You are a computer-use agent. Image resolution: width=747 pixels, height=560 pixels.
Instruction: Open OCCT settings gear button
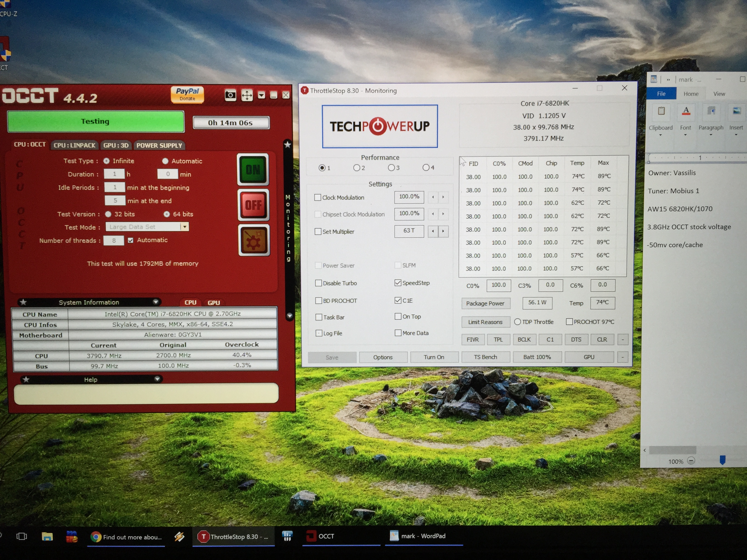pyautogui.click(x=254, y=240)
